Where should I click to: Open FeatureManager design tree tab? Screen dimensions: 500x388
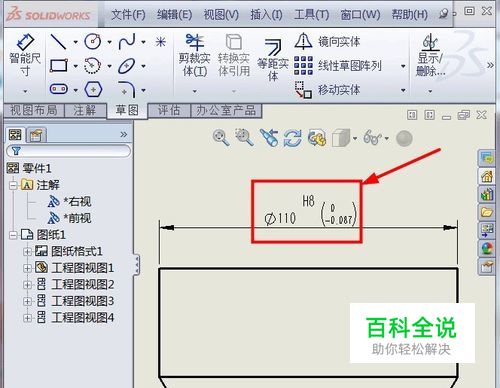[x=15, y=135]
